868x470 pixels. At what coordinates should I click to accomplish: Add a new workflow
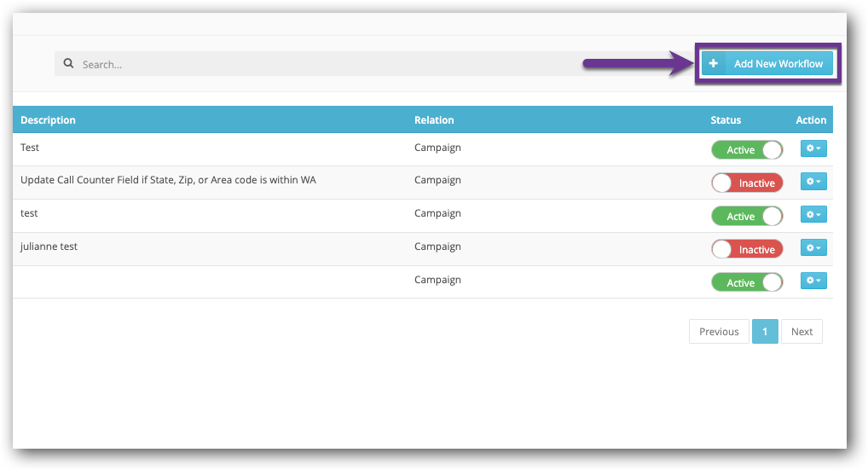click(x=767, y=64)
